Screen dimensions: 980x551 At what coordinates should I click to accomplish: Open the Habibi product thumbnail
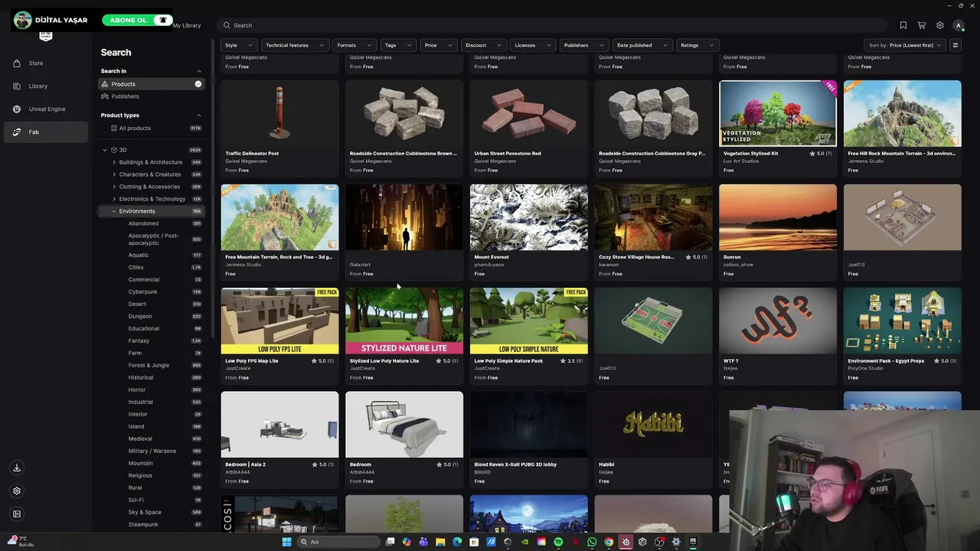coord(653,425)
